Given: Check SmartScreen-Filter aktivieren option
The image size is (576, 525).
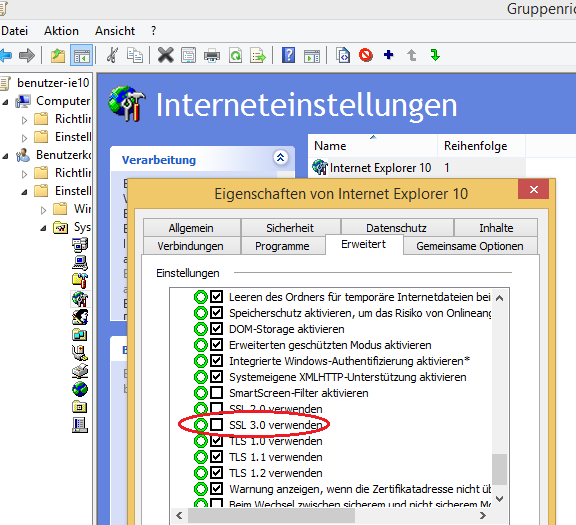Looking at the screenshot, I should [216, 393].
